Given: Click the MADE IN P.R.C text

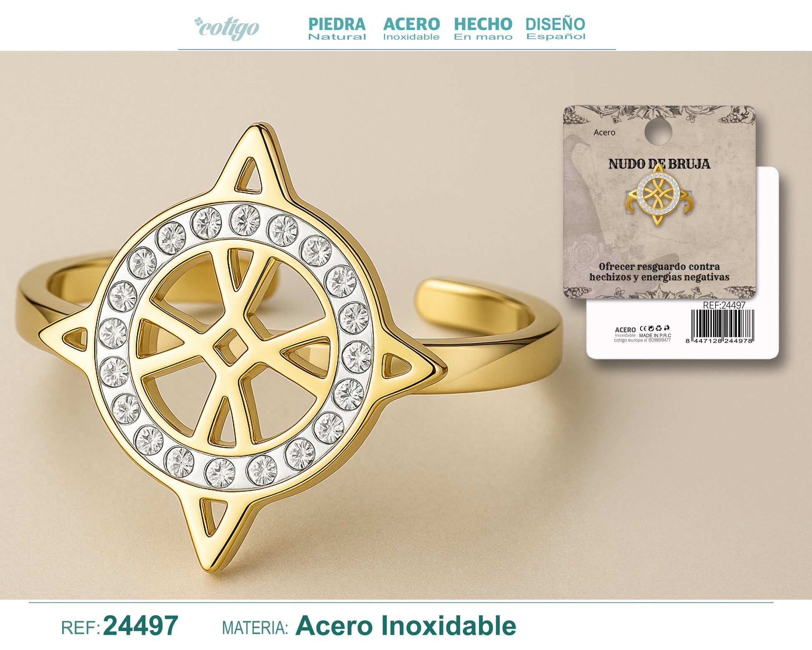Looking at the screenshot, I should (655, 335).
